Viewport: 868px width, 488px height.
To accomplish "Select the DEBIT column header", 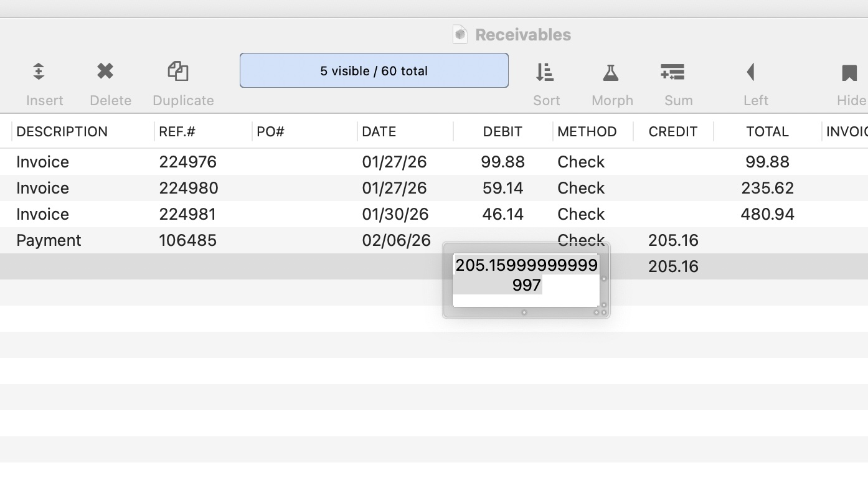I will [502, 132].
